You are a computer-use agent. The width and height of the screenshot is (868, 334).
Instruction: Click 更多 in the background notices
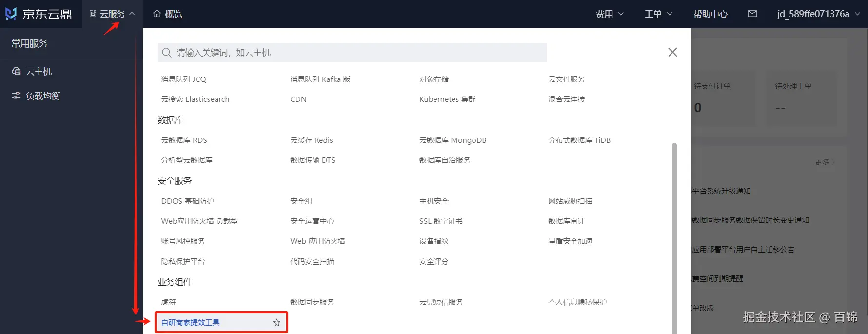pos(825,162)
